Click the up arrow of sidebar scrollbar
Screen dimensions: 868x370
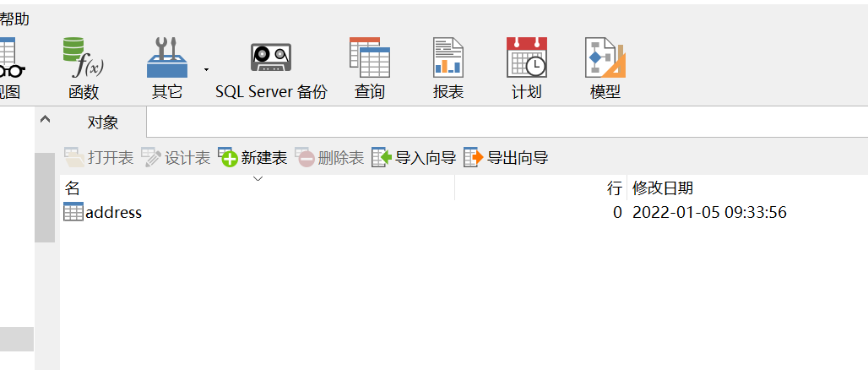[x=46, y=118]
